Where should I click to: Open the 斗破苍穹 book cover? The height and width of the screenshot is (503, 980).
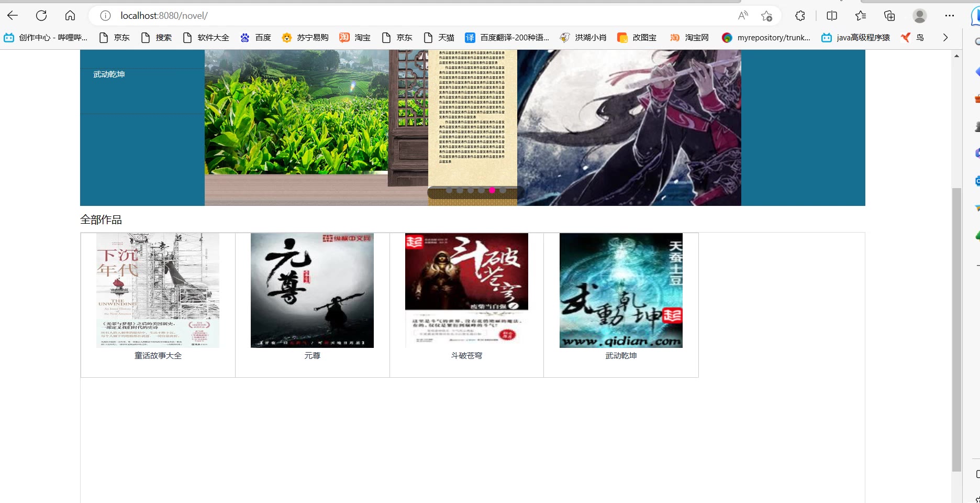pos(466,290)
